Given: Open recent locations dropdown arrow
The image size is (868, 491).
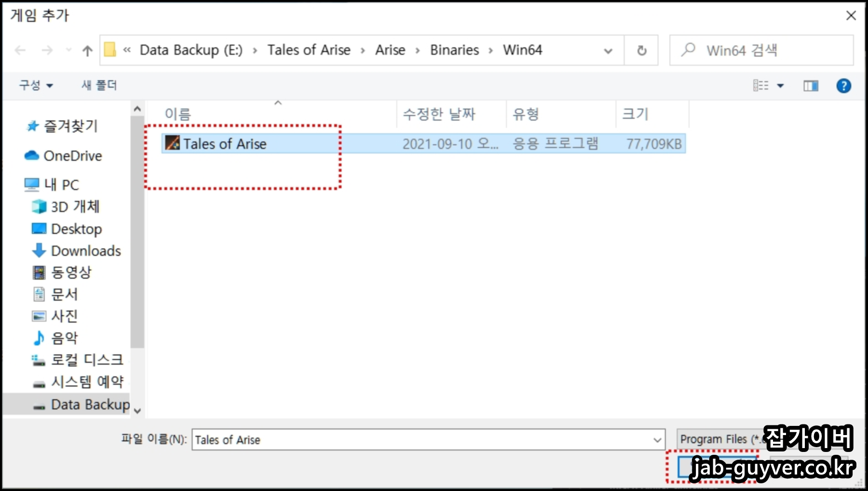Looking at the screenshot, I should coord(69,50).
